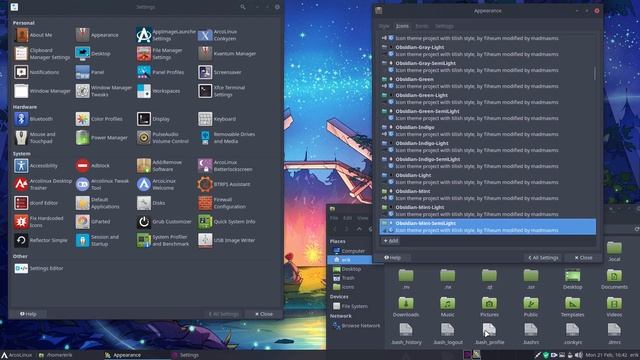Open Keyboard settings
The image size is (640, 360).
[217, 119]
